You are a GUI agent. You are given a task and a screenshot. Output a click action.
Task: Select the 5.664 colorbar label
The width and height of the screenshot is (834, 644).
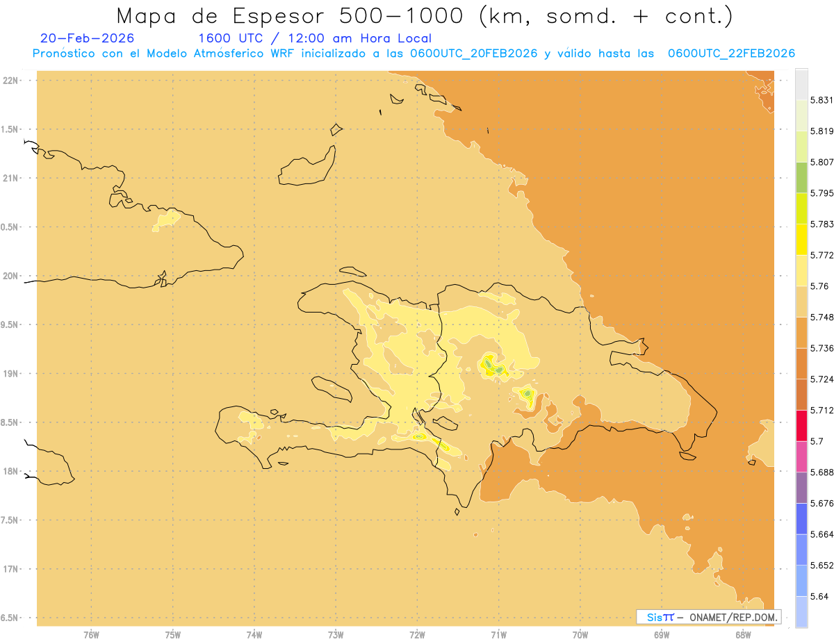click(x=822, y=534)
